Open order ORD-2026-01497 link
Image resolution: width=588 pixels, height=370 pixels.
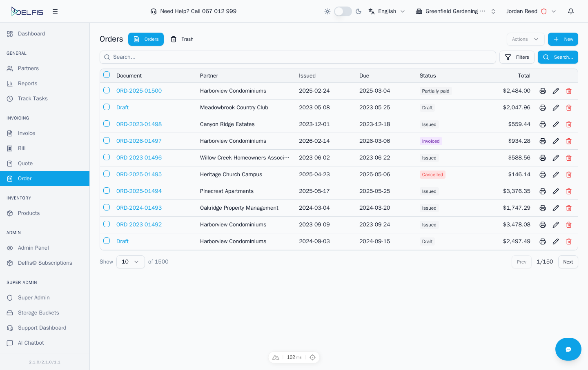click(139, 141)
